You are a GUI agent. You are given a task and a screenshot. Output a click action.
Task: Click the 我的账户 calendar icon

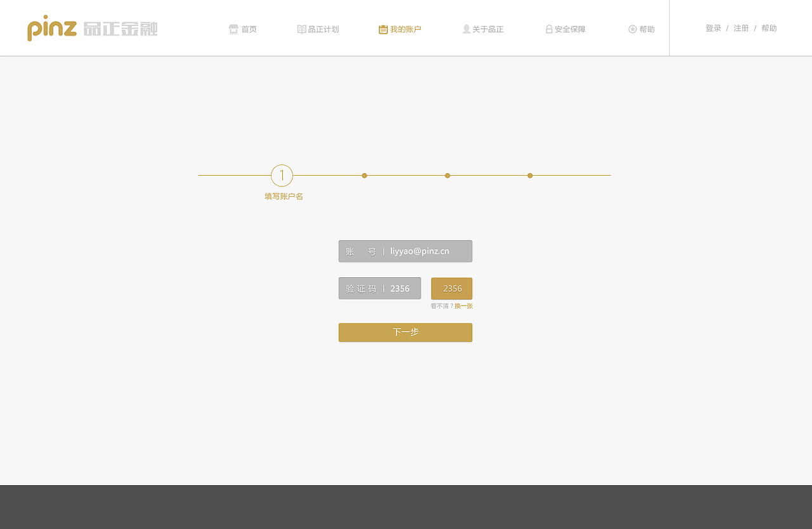pos(383,29)
